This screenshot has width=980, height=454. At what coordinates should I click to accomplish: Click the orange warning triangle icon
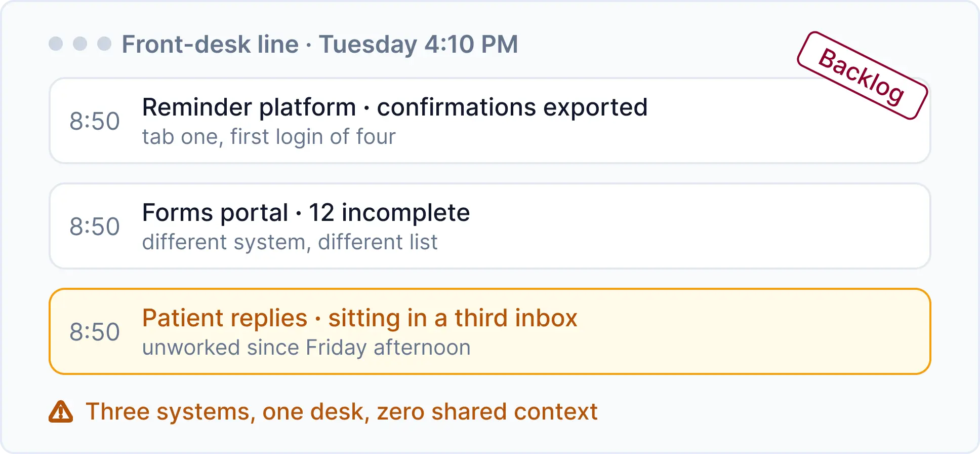point(61,411)
